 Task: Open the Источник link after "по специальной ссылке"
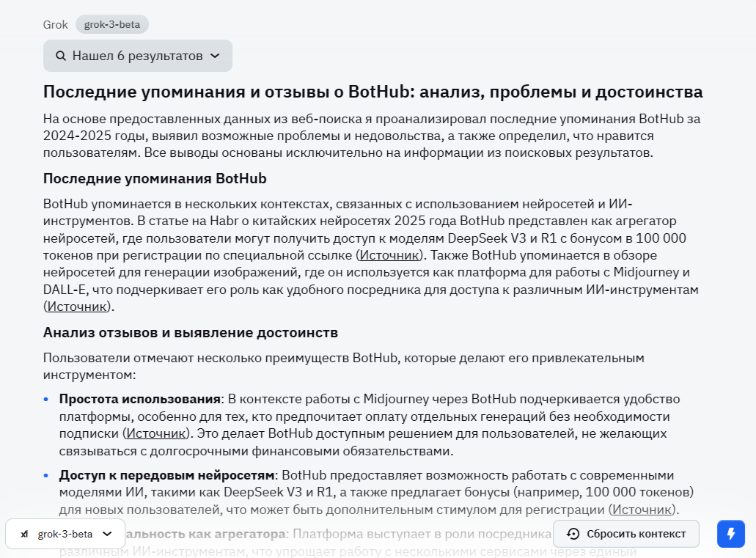[389, 255]
